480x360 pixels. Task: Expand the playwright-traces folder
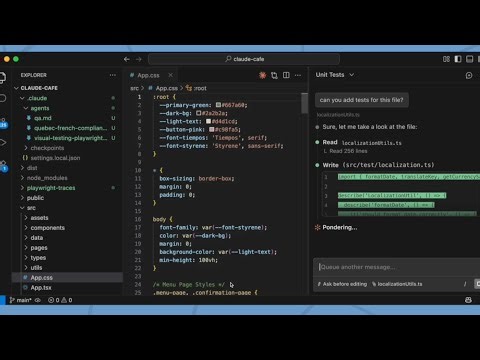click(x=22, y=188)
